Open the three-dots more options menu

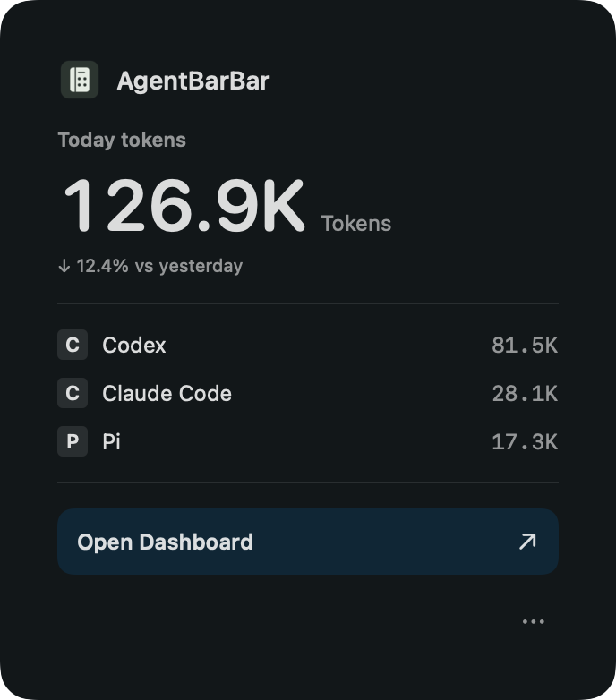click(534, 621)
